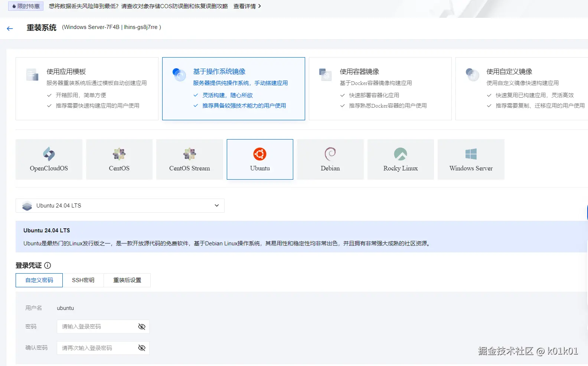Click the 限时特惠 badge text
This screenshot has height=366, width=588.
28,6
